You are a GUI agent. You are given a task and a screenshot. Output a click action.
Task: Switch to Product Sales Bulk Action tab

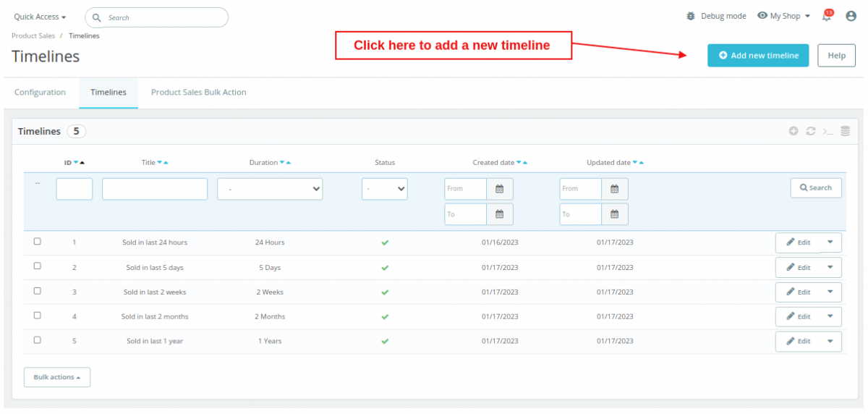199,93
